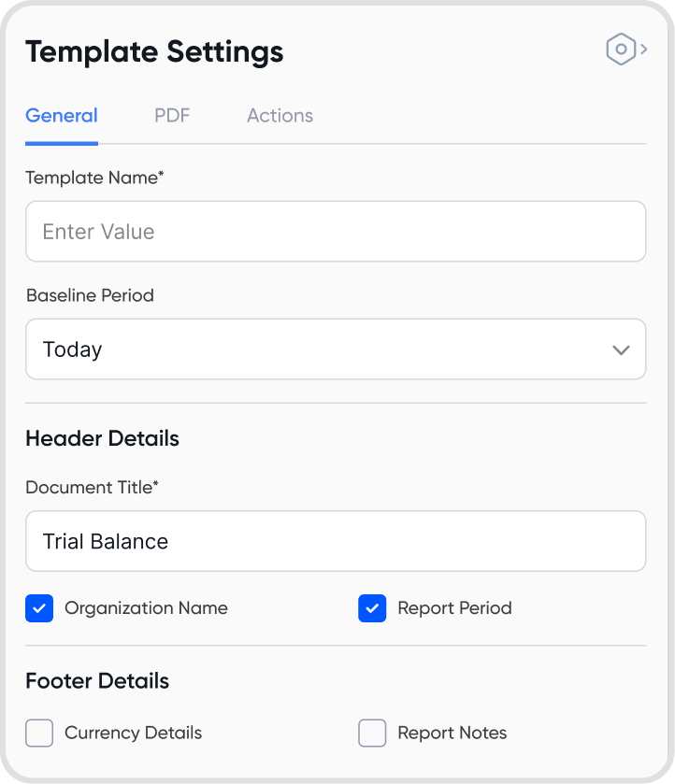Enable the Report Notes checkbox
The width and height of the screenshot is (675, 784).
372,733
